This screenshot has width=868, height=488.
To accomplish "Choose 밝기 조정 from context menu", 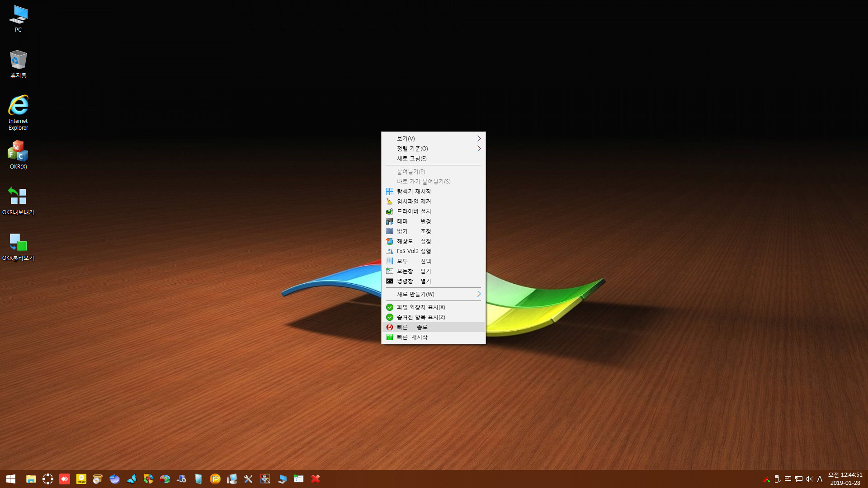I will click(433, 231).
